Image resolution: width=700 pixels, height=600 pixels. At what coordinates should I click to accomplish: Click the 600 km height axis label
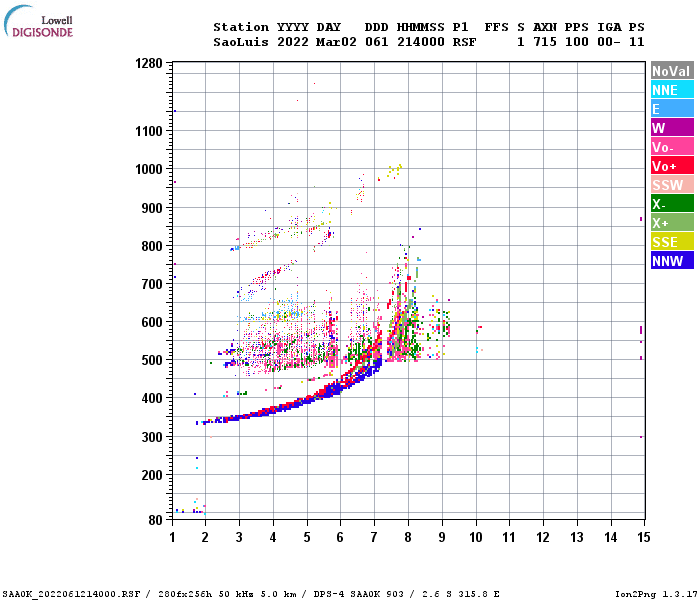point(152,322)
